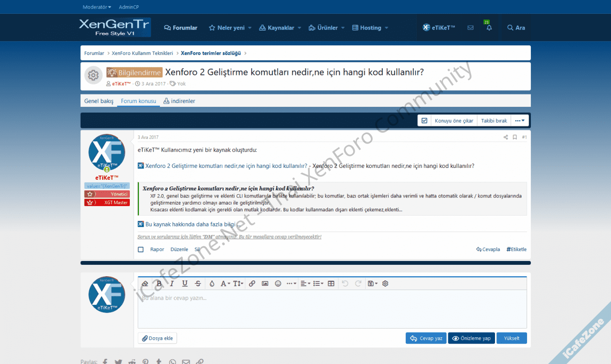Click into the reply message text area
This screenshot has height=364, width=611.
[x=332, y=310]
